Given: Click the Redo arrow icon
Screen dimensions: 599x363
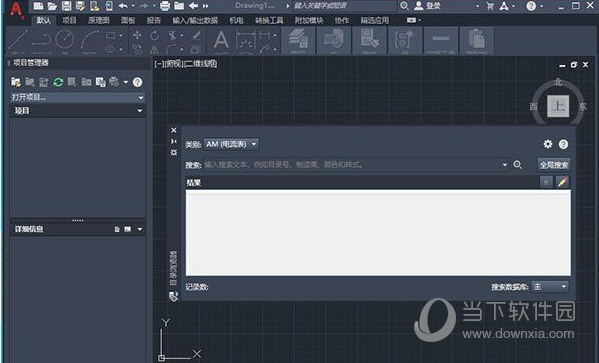Looking at the screenshot, I should click(x=144, y=6).
